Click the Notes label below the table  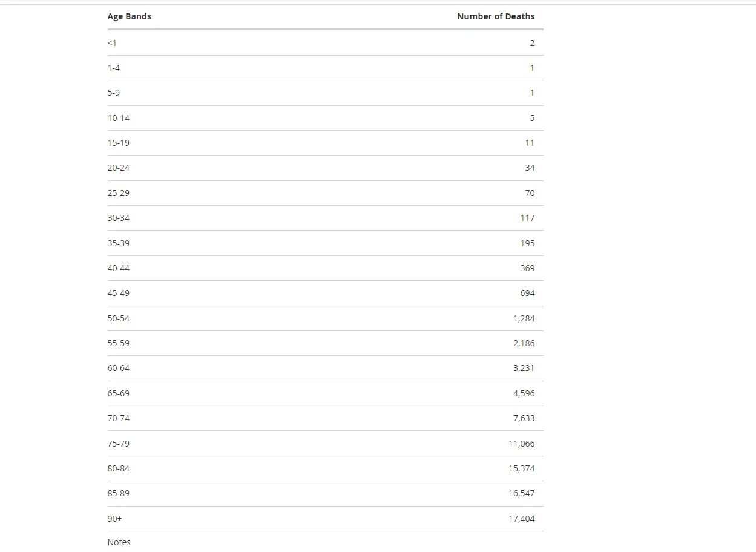coord(119,542)
